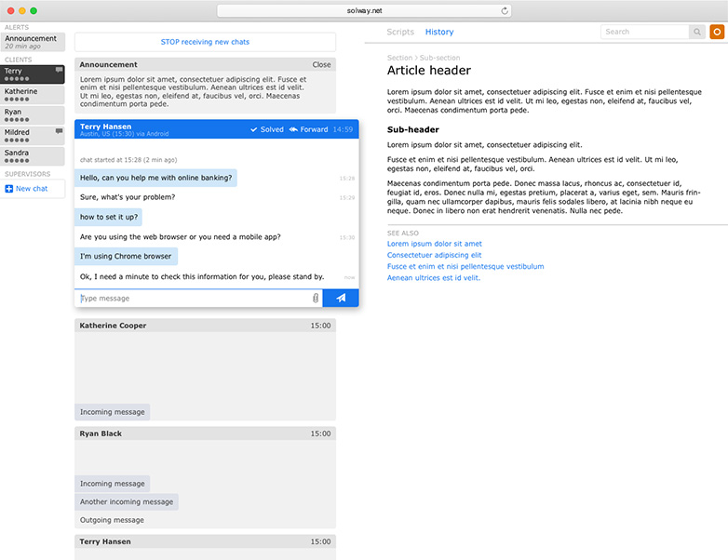Image resolution: width=728 pixels, height=560 pixels.
Task: Click the reply-all arrow icon beside Forward
Action: click(x=293, y=129)
